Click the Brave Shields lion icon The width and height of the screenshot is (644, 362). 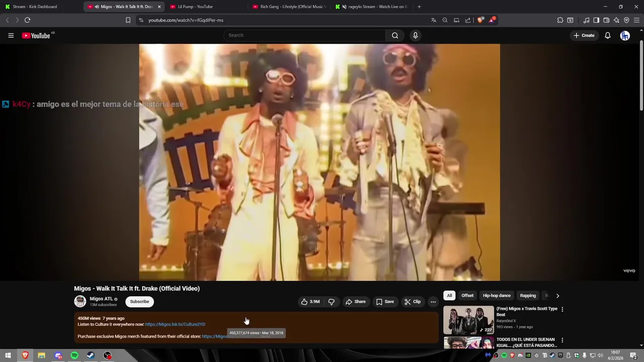480,20
